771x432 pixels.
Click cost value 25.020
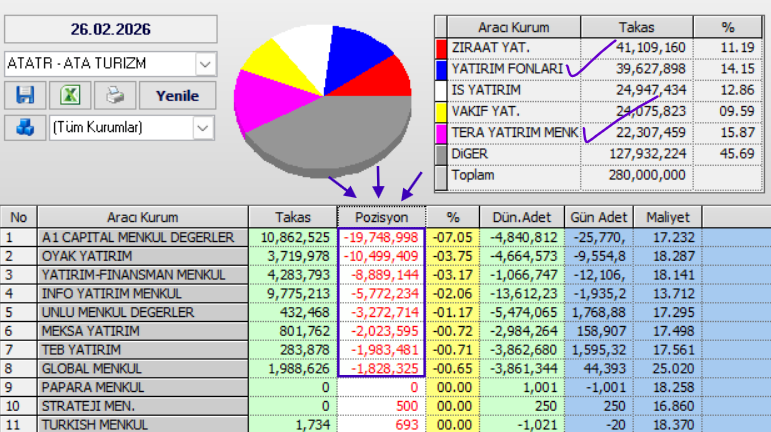(674, 368)
